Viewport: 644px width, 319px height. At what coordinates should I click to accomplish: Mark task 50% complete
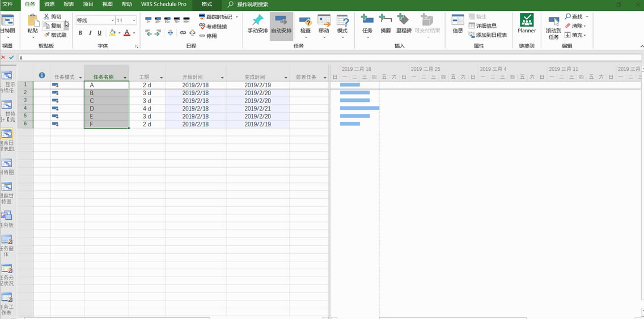[167, 19]
